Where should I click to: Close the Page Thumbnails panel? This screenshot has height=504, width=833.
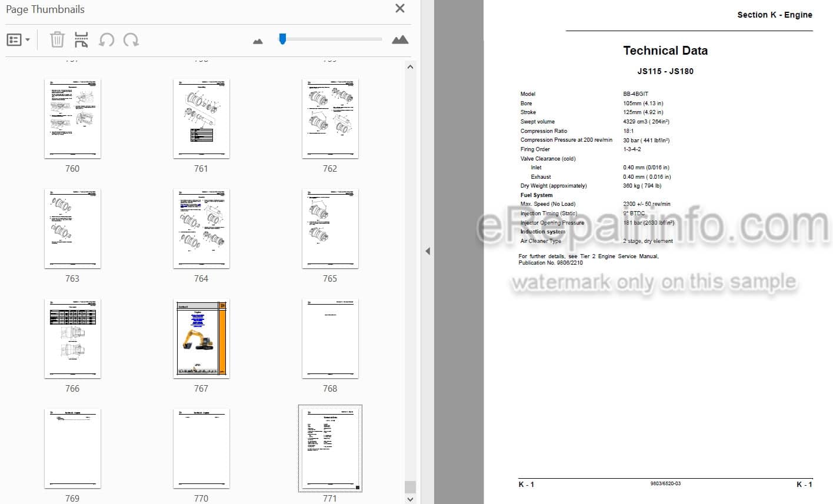[400, 9]
